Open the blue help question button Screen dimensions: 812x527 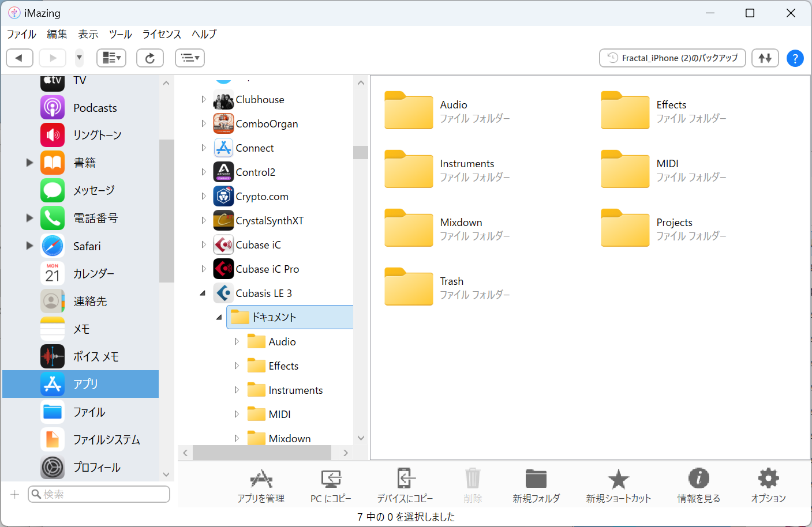point(795,58)
